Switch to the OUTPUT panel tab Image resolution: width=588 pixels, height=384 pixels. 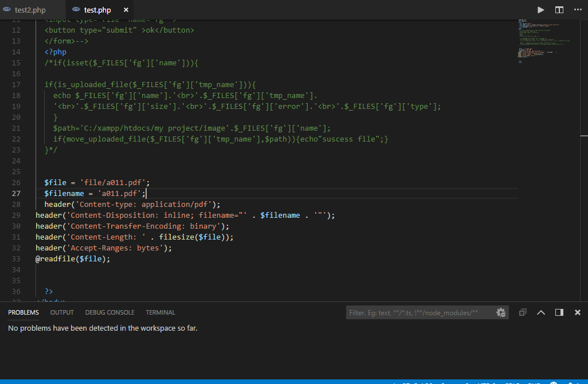[62, 312]
